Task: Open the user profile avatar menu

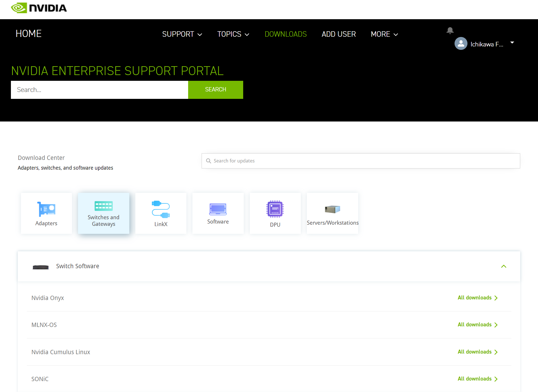Action: tap(461, 44)
